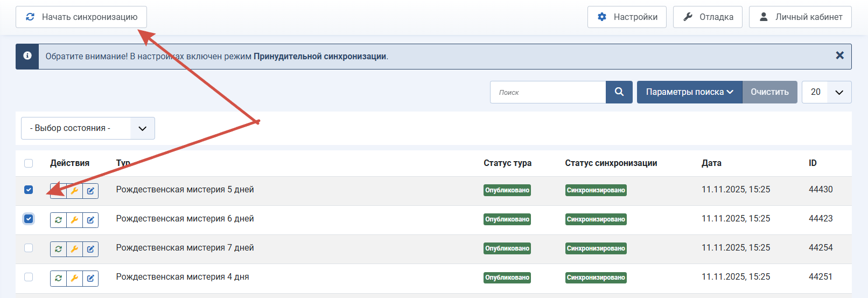Click the Поиск input field

coord(548,92)
